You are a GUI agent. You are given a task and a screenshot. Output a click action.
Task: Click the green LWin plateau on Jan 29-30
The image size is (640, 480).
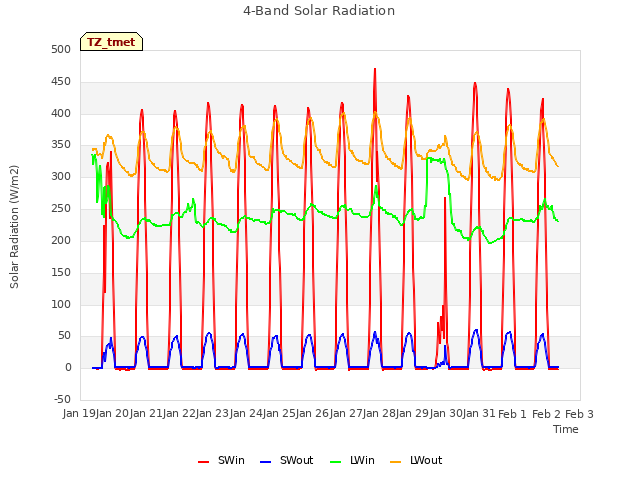point(436,160)
